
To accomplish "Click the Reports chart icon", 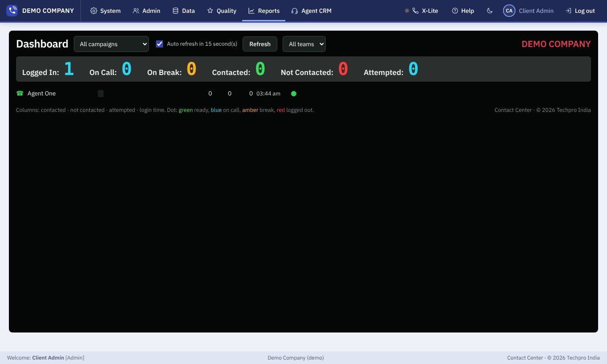I will pyautogui.click(x=252, y=11).
